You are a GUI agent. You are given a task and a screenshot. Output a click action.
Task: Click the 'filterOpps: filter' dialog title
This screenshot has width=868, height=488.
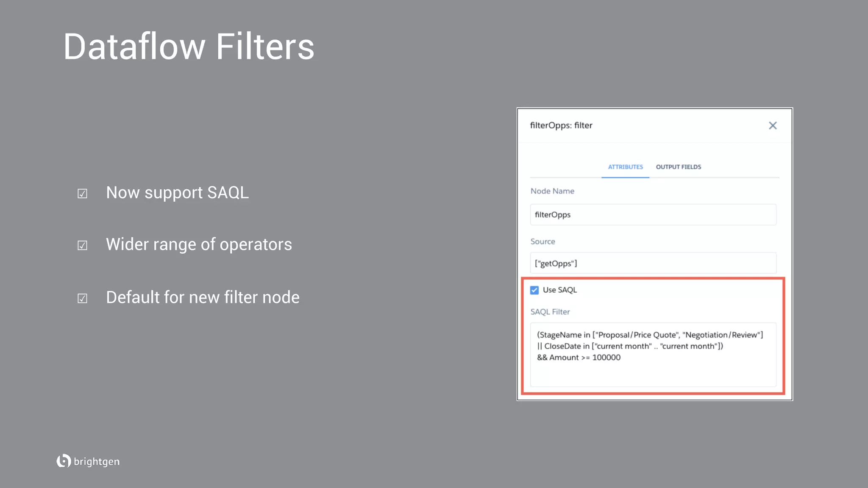(561, 125)
